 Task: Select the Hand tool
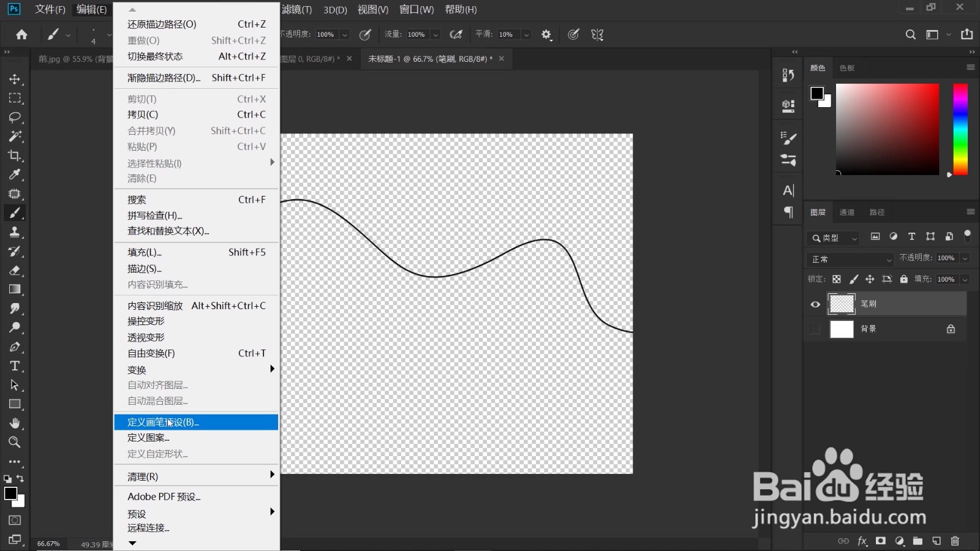pyautogui.click(x=15, y=423)
